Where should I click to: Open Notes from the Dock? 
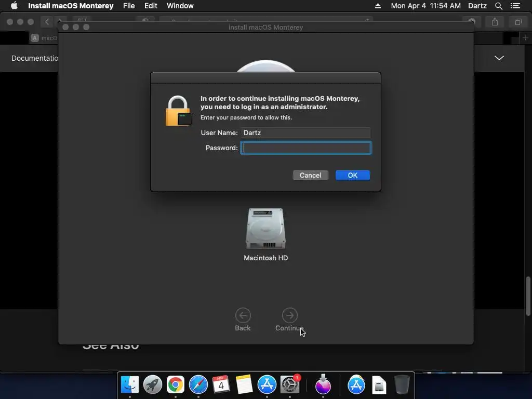(244, 385)
